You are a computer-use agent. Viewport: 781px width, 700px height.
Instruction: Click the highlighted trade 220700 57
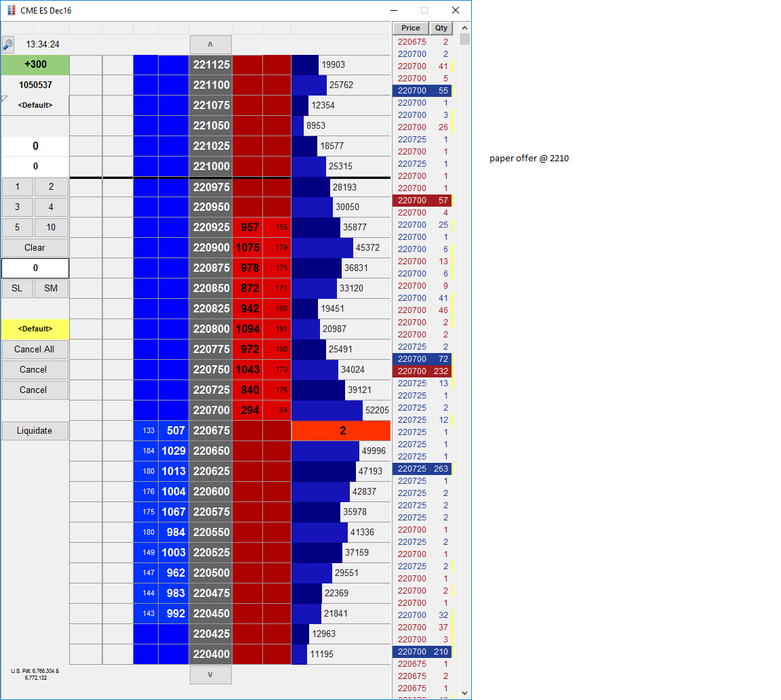[x=422, y=201]
